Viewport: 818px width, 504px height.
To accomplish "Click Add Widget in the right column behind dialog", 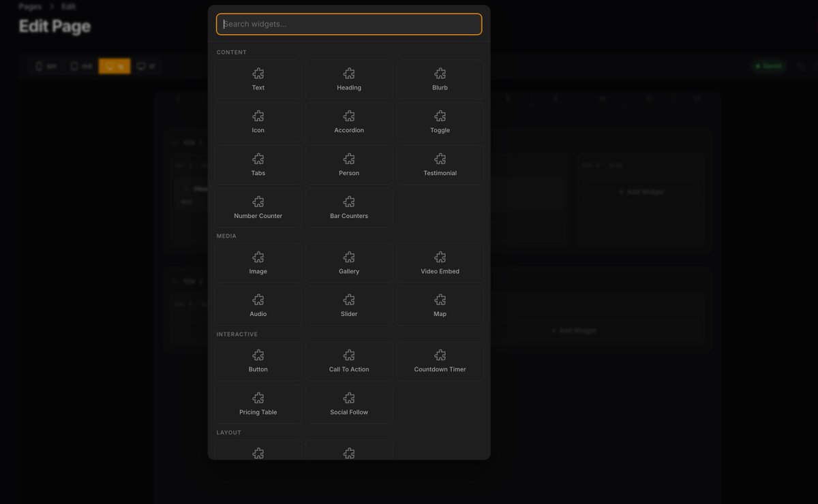I will point(641,192).
